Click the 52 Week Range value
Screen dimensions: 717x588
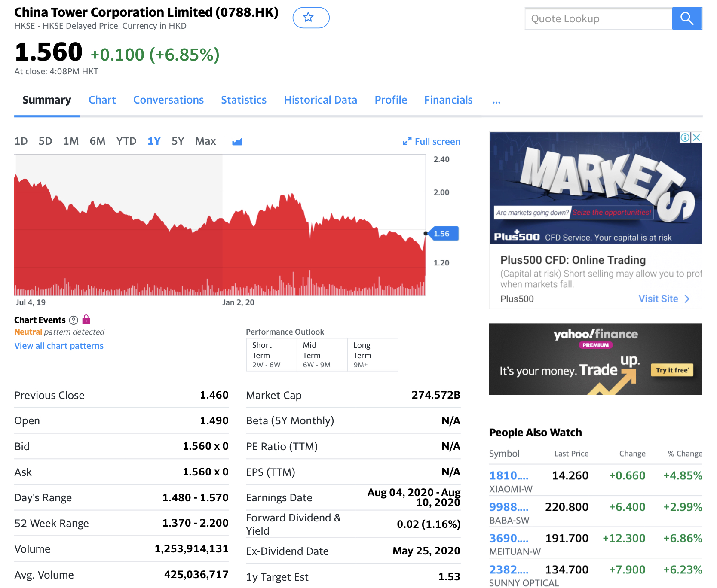tap(195, 523)
